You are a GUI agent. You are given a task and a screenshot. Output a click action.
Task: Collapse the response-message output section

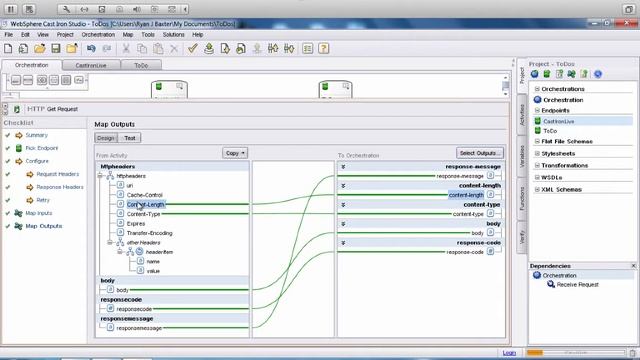click(343, 167)
